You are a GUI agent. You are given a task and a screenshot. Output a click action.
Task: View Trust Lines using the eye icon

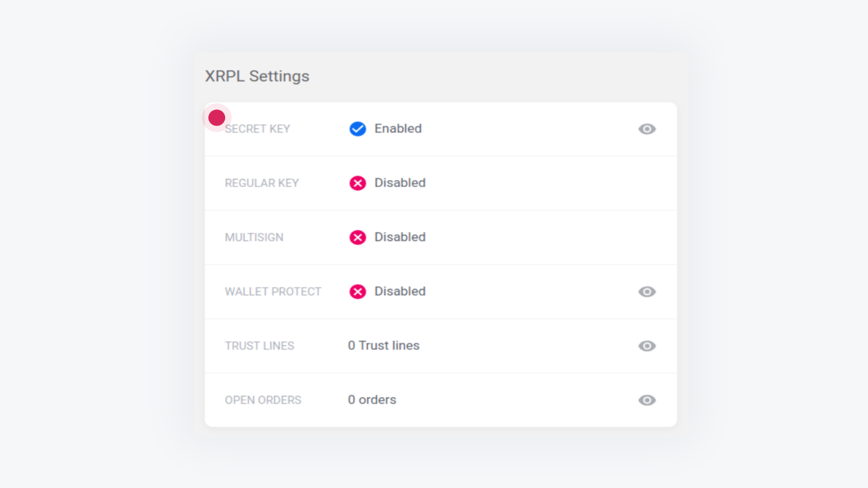pyautogui.click(x=647, y=346)
